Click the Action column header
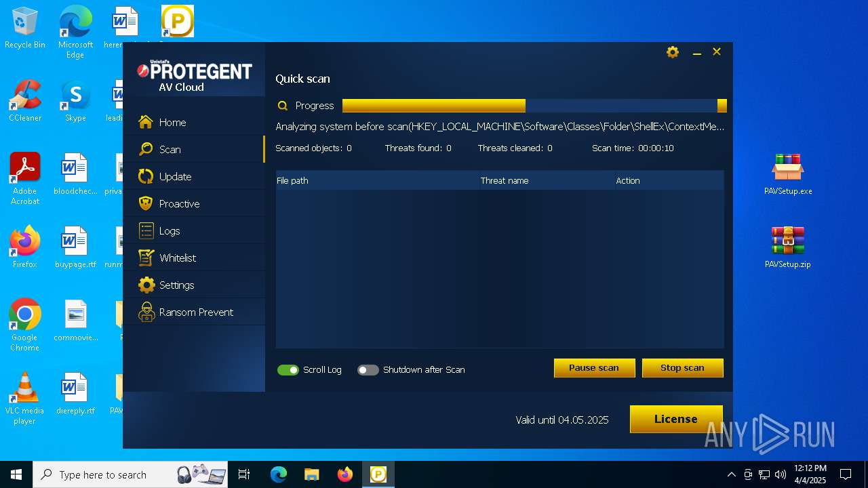Screen dimensions: 868x488 click(628, 181)
